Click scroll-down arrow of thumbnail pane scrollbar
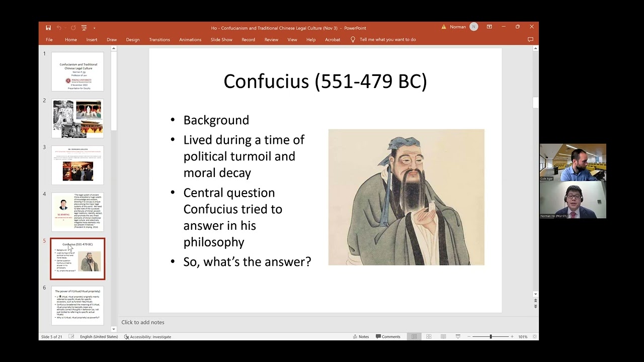Viewport: 644px width, 362px height. tap(114, 329)
